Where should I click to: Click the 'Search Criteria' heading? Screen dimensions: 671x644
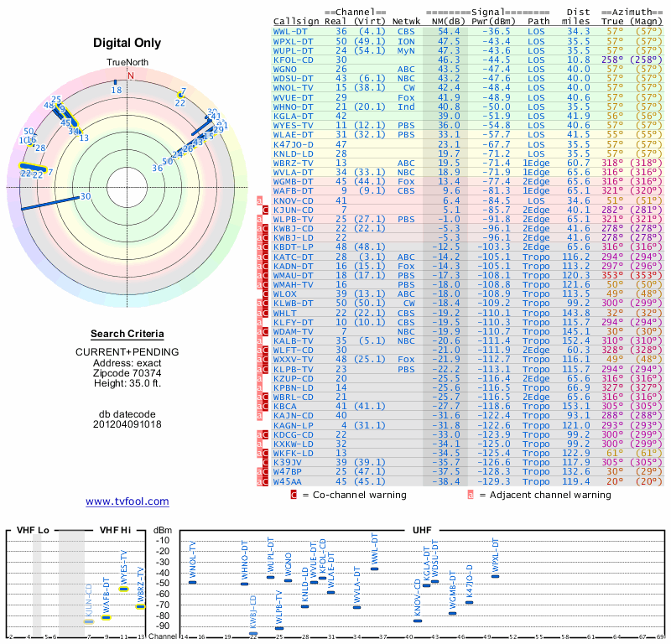(127, 334)
